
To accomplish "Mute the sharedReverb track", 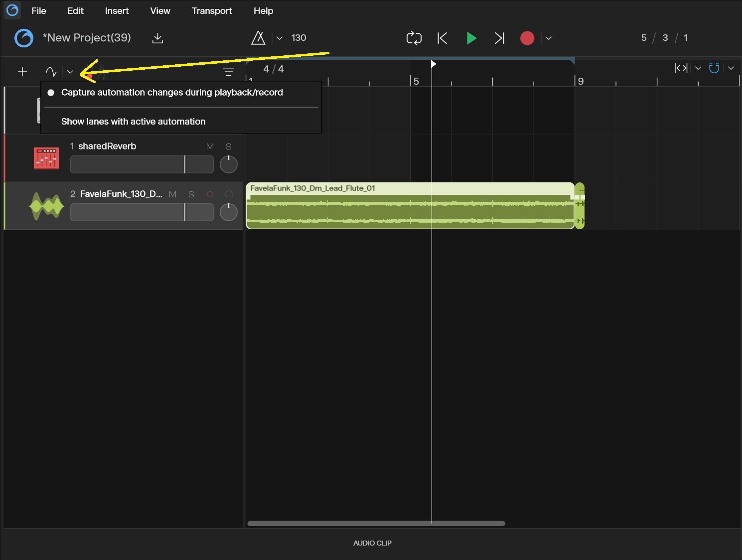I will tap(210, 146).
